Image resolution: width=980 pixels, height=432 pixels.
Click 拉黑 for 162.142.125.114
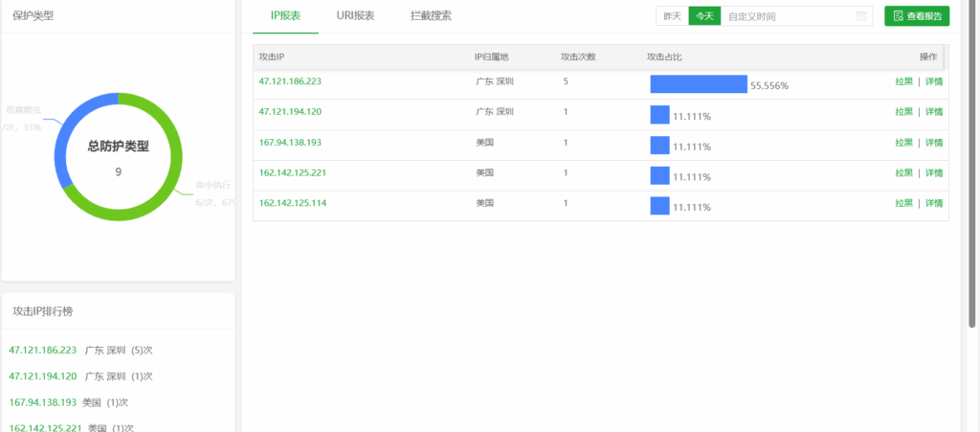pyautogui.click(x=903, y=203)
